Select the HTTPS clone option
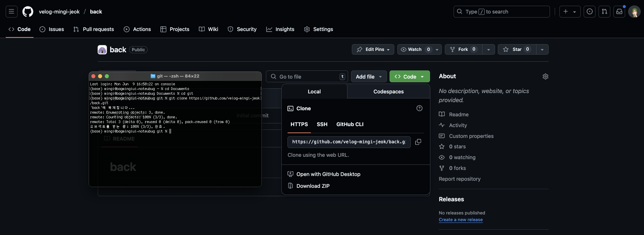 [299, 124]
